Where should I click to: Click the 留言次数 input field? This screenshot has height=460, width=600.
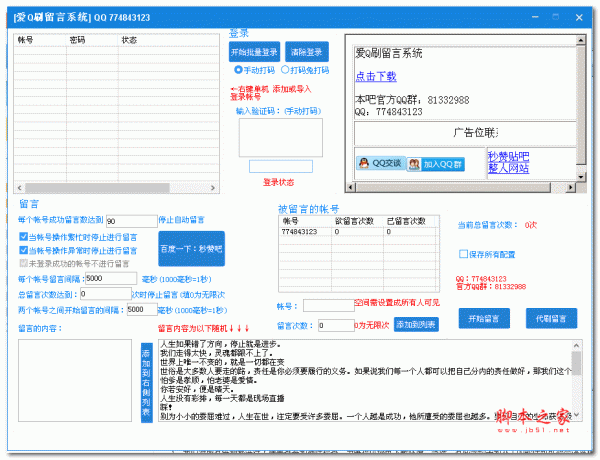[336, 325]
